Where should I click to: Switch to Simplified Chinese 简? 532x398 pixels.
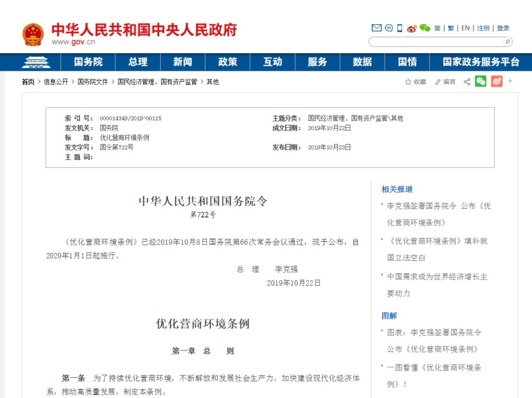coord(437,28)
